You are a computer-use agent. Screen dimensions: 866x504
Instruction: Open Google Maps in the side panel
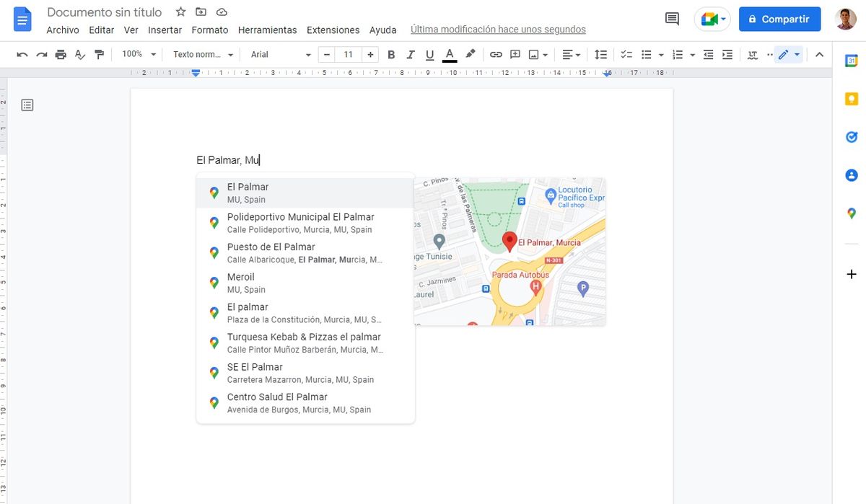coord(852,213)
